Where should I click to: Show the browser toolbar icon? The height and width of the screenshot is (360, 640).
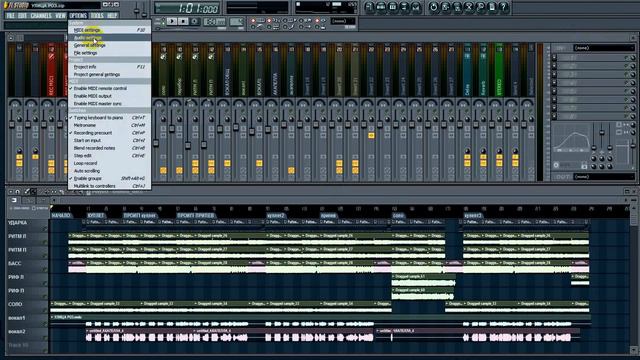click(404, 7)
